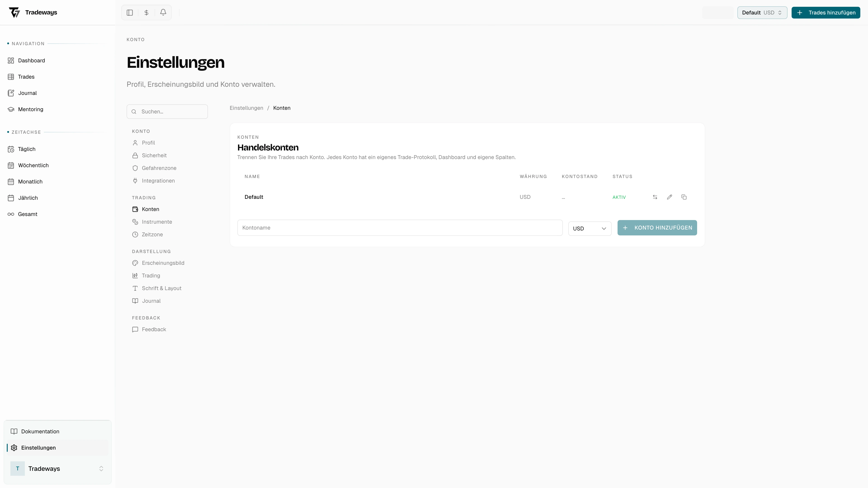Click the switch account arrows icon for Default

[655, 197]
